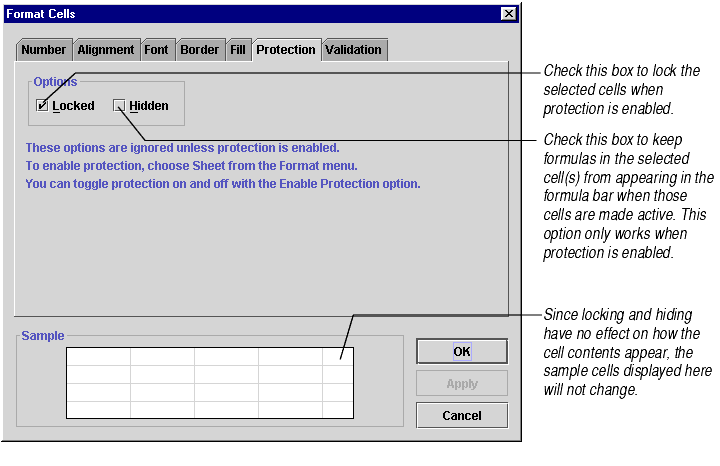Screen dimensions: 720x466
Task: Open the Alignment tab
Action: click(x=105, y=50)
